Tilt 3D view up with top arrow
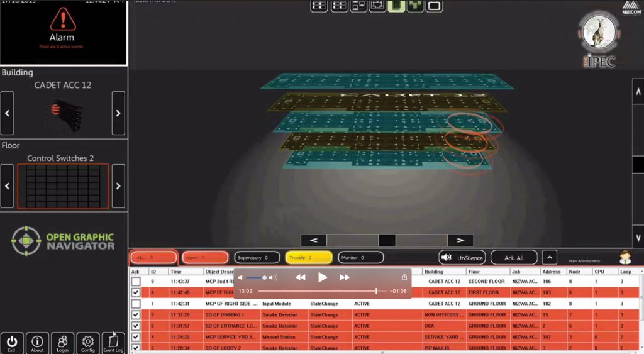This screenshot has width=644, height=354. coord(638,91)
